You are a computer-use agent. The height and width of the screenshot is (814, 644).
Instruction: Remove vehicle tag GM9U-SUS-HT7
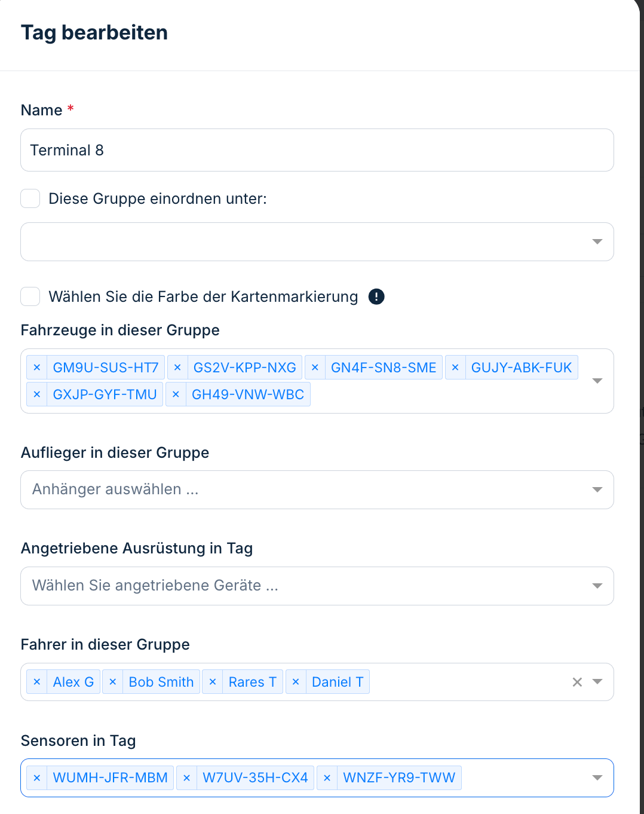tap(37, 368)
